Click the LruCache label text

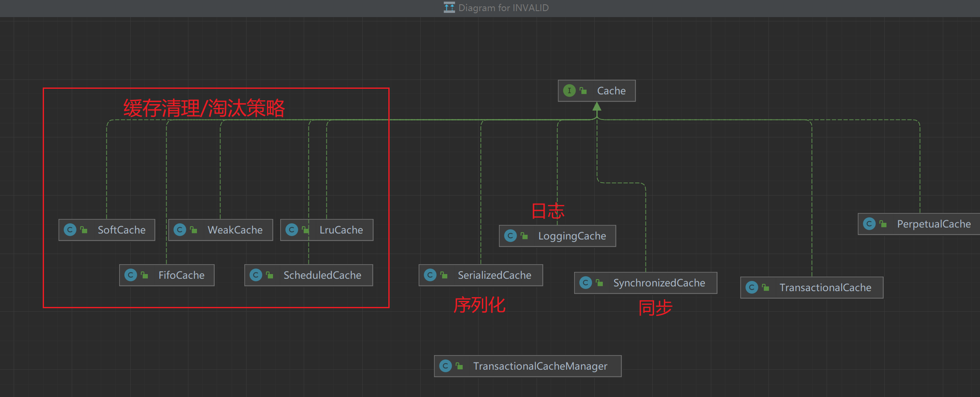(341, 230)
